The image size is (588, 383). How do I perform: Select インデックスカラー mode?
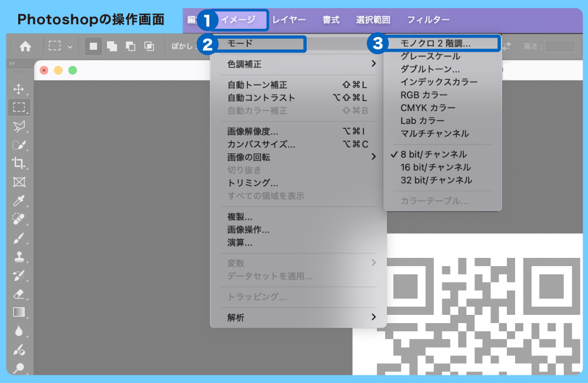[x=443, y=82]
